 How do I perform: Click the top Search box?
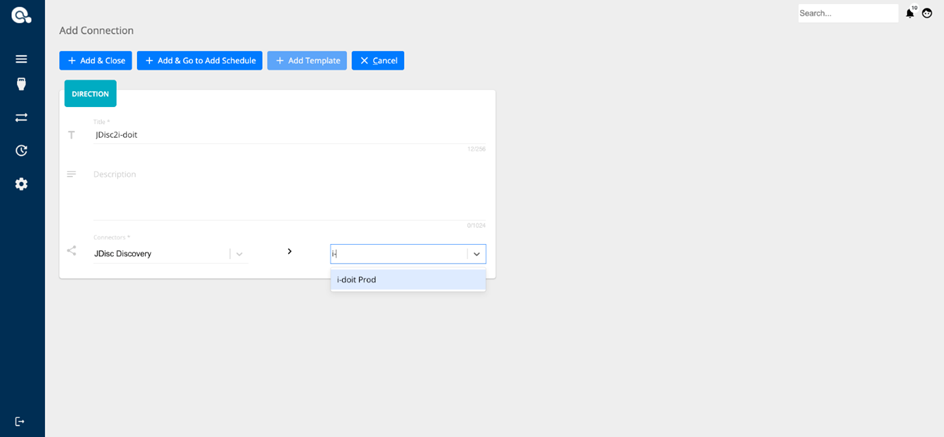847,13
